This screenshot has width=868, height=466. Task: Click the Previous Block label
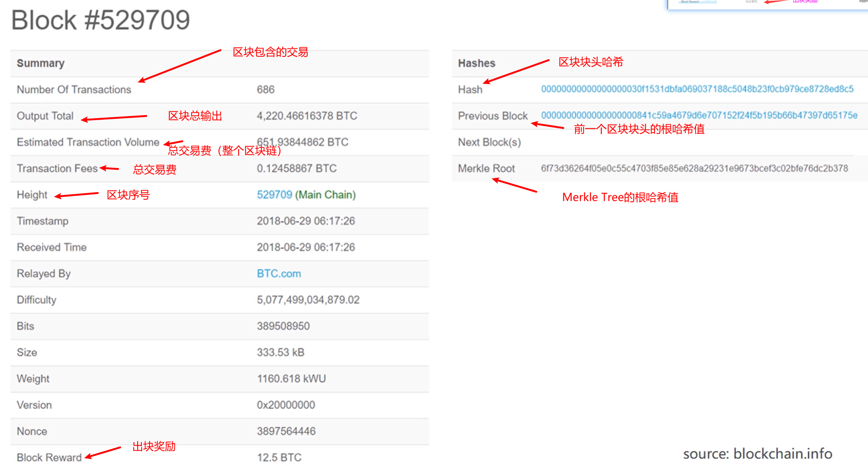point(493,116)
